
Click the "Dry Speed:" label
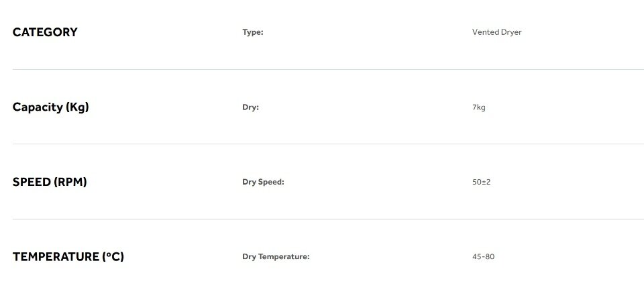click(x=263, y=182)
